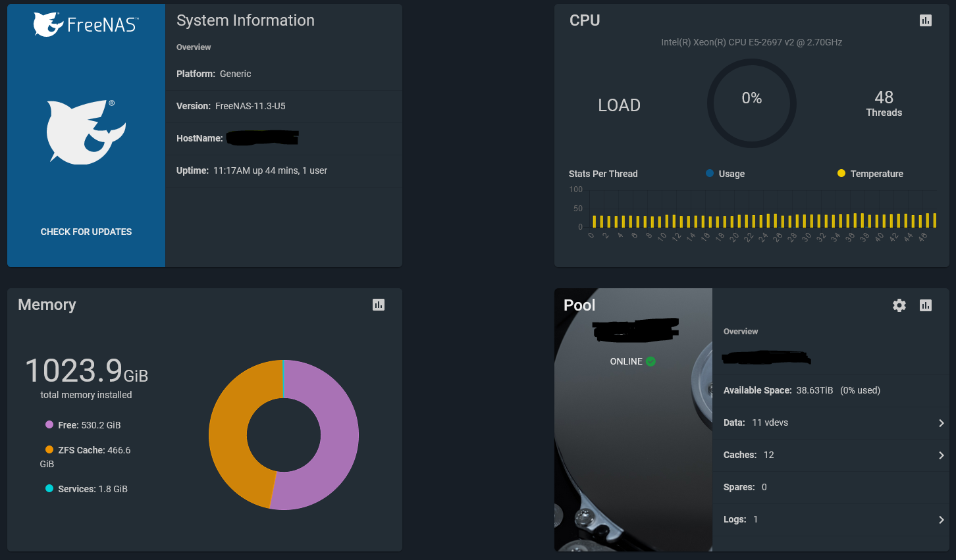Click Spares 0 row text

745,487
